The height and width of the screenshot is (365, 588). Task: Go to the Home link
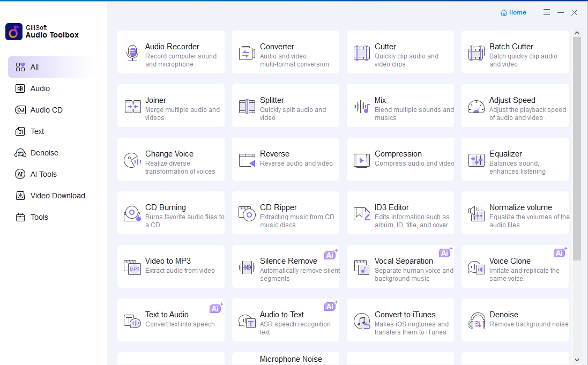click(x=513, y=12)
